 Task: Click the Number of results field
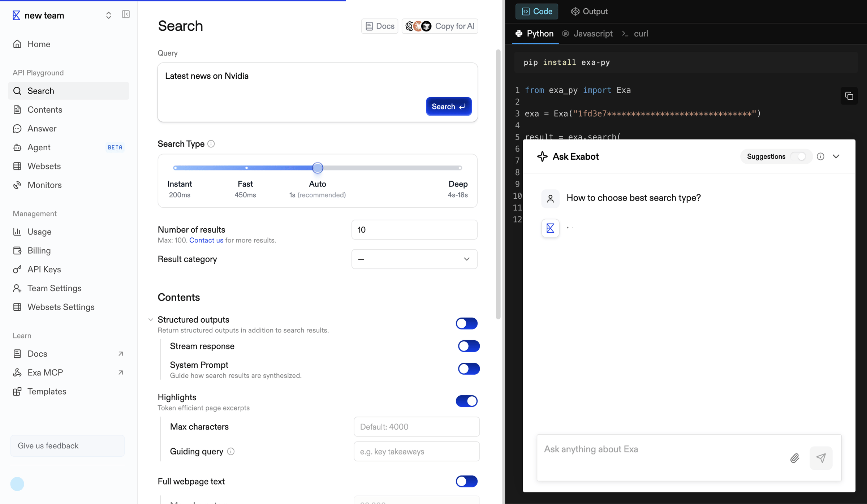[x=414, y=229]
